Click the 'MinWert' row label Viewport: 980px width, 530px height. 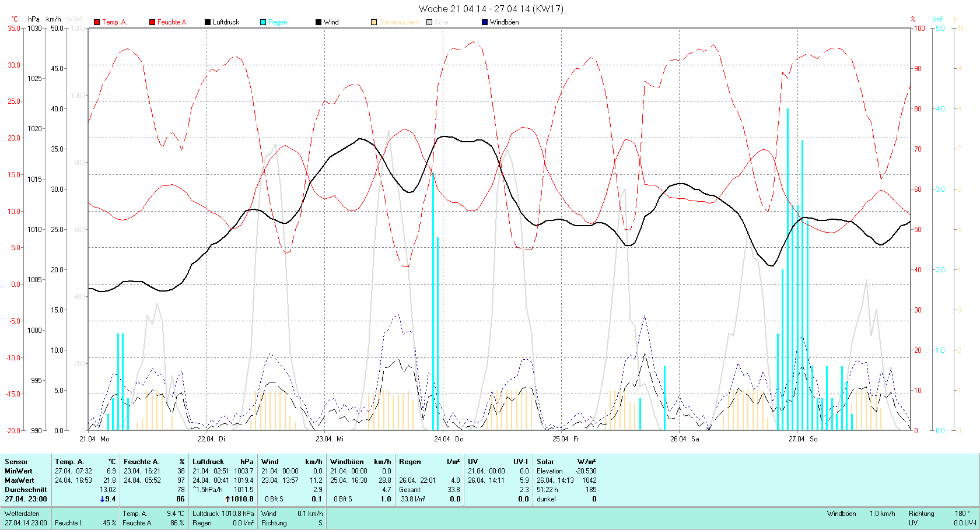pyautogui.click(x=19, y=471)
